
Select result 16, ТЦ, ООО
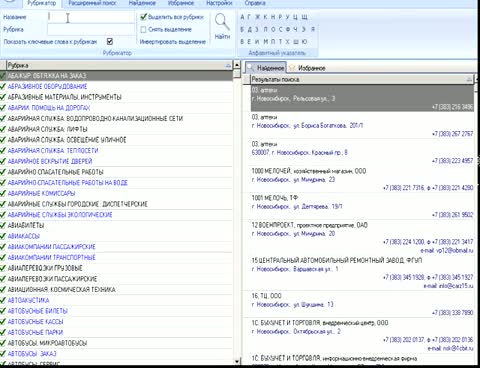[x=362, y=304]
